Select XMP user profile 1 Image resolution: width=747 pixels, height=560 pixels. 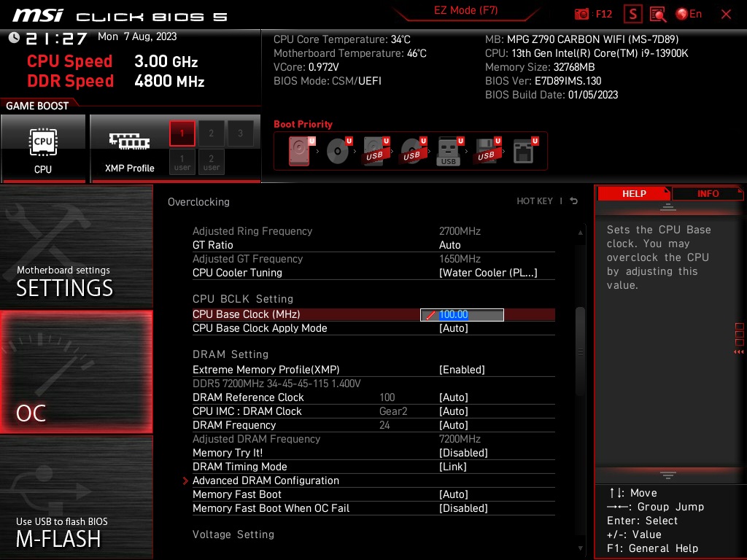tap(182, 162)
